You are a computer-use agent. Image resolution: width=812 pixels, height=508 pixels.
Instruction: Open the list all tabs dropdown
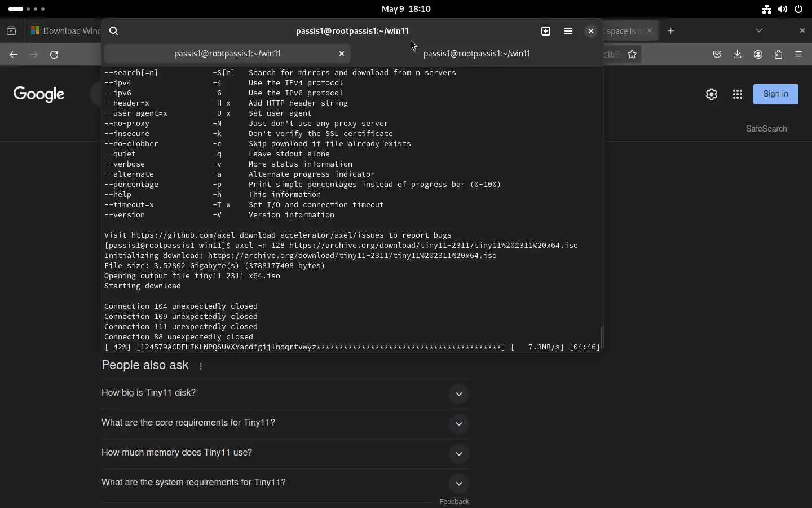759,30
